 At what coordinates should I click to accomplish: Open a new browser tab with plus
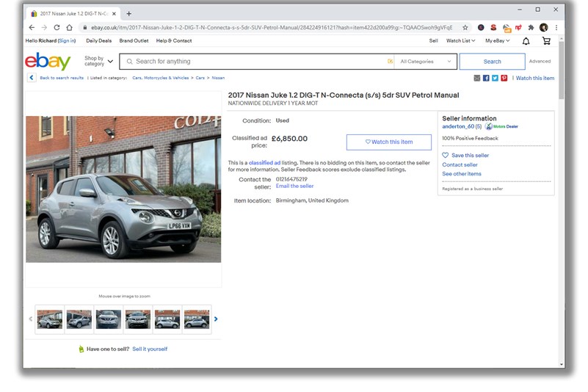click(128, 14)
